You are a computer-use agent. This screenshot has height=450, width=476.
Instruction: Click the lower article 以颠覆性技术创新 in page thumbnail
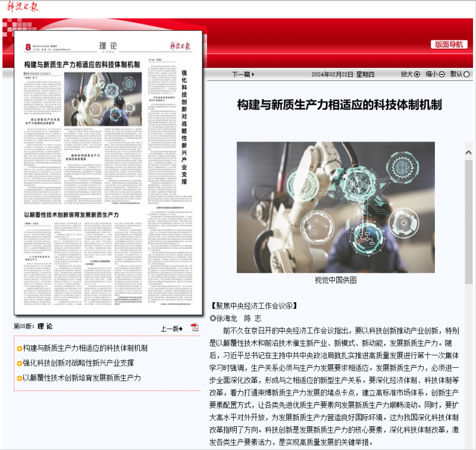(71, 214)
